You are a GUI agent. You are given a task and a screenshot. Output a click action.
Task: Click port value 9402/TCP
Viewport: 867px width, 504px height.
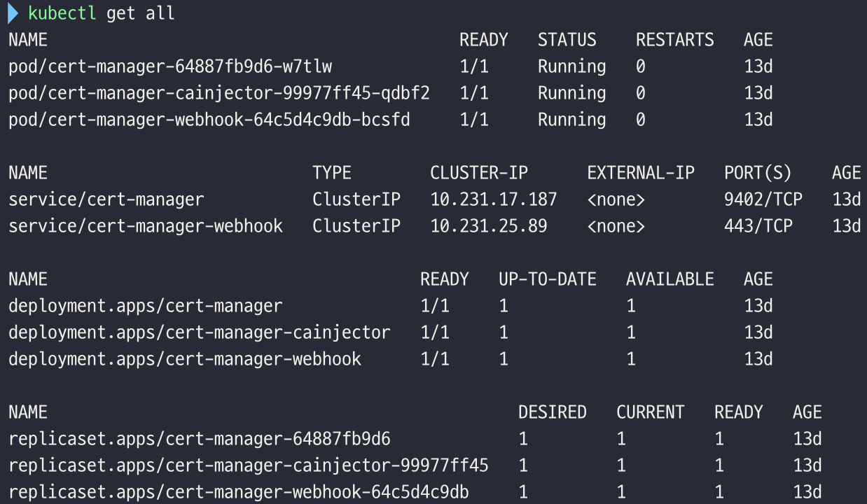[763, 199]
